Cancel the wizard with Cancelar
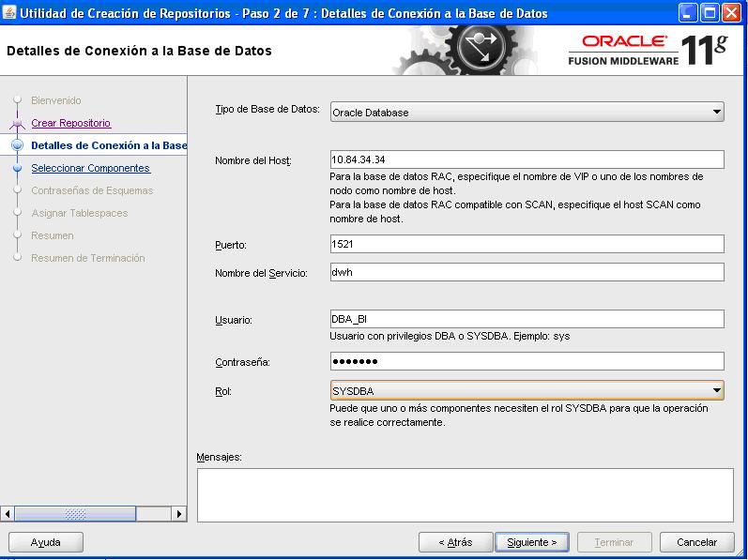Screen dimensions: 748x560 [697, 542]
